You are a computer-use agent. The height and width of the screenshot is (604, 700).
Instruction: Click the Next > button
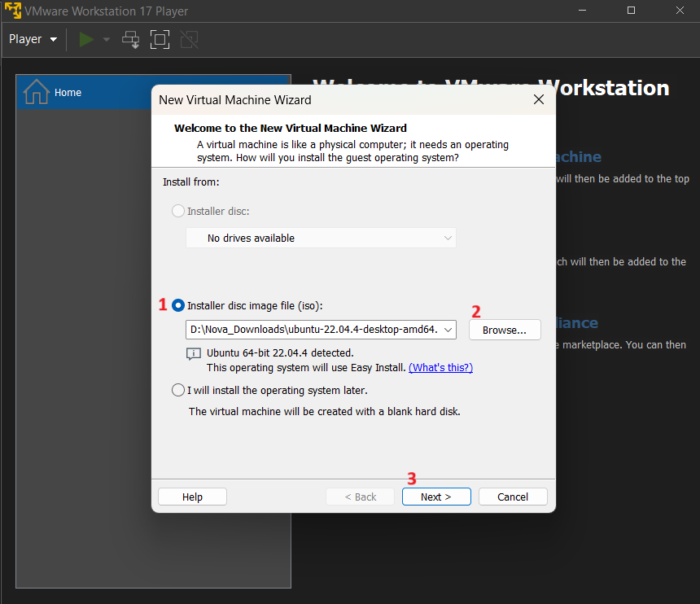436,497
